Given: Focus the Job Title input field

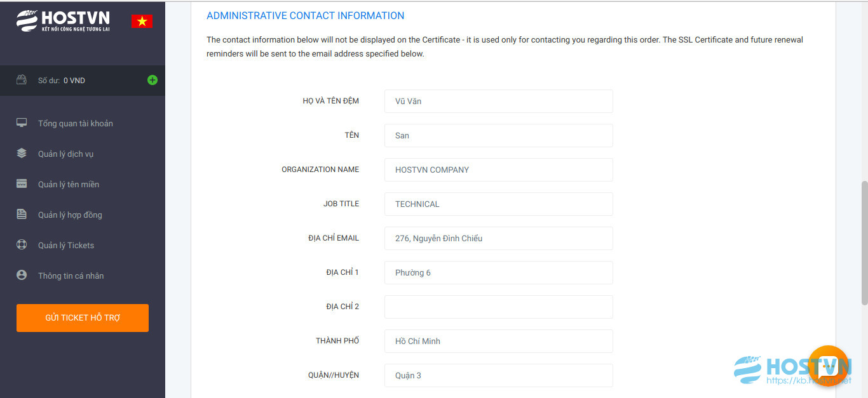Looking at the screenshot, I should 499,204.
